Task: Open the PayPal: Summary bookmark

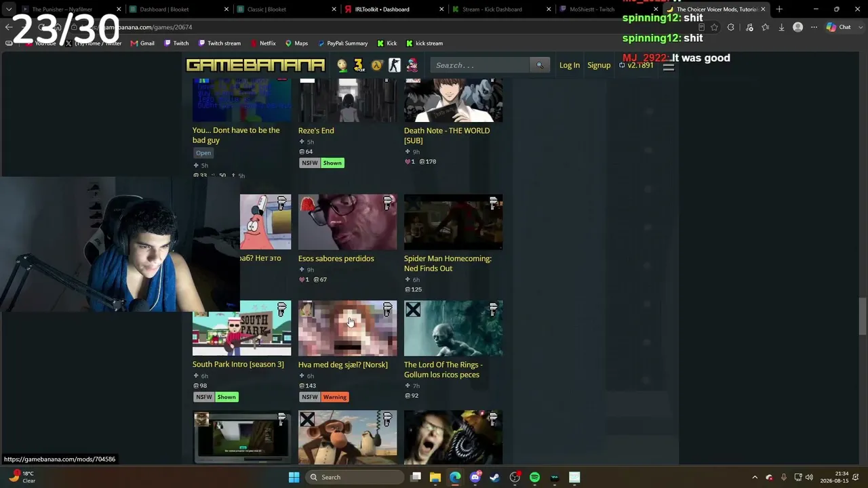Action: (x=342, y=43)
